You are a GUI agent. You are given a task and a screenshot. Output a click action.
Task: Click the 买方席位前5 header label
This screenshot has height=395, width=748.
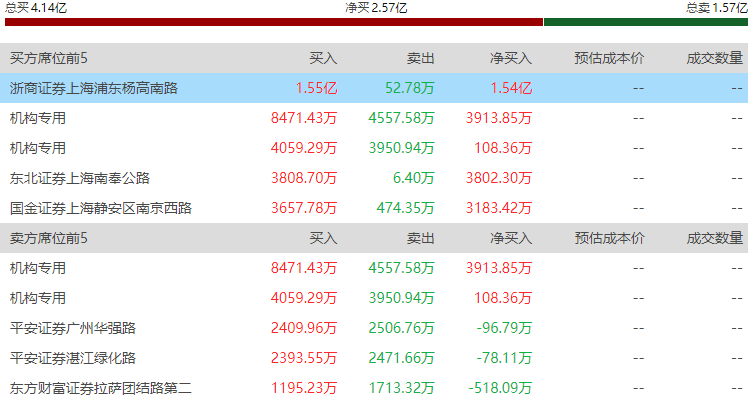tap(49, 58)
